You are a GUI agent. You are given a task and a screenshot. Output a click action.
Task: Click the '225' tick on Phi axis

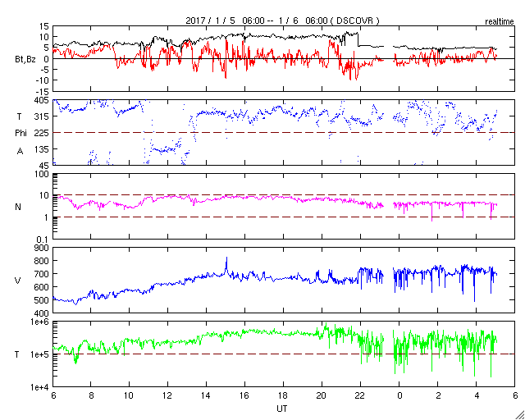42,133
